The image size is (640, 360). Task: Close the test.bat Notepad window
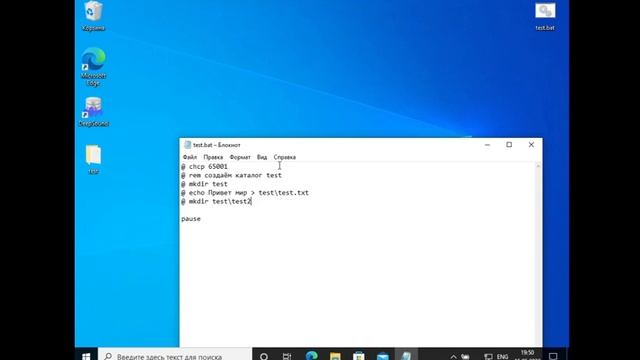click(x=531, y=145)
